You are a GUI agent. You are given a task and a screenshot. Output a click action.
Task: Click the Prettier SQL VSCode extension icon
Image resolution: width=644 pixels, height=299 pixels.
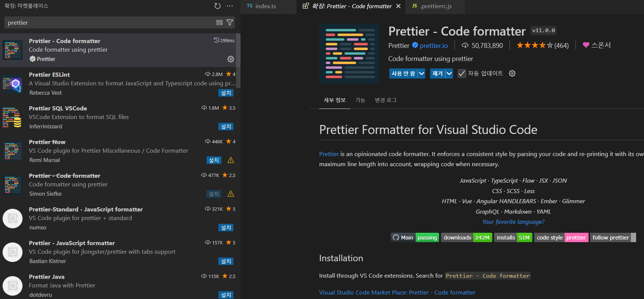click(13, 118)
